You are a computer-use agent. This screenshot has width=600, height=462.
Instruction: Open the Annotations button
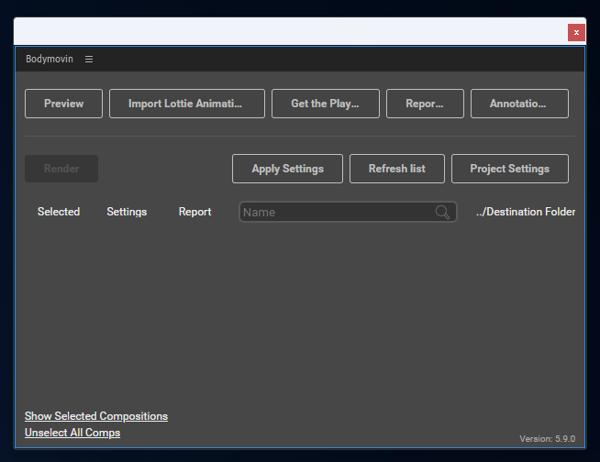(519, 103)
